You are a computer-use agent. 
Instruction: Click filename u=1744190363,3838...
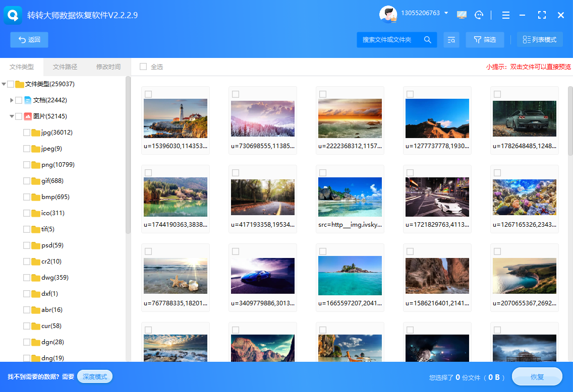(176, 225)
